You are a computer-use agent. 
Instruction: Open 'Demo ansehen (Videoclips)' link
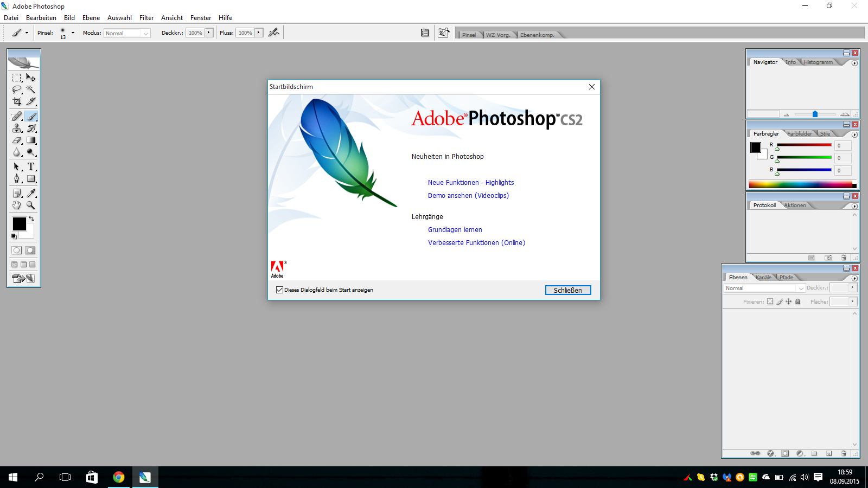468,196
